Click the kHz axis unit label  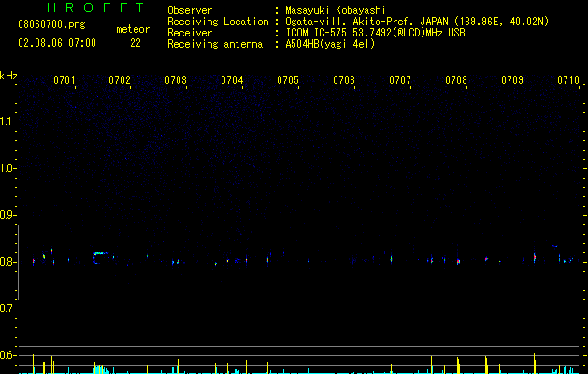pos(8,76)
